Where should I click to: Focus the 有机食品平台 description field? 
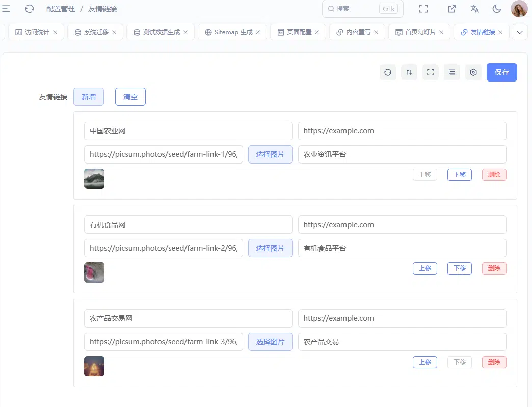coord(402,248)
